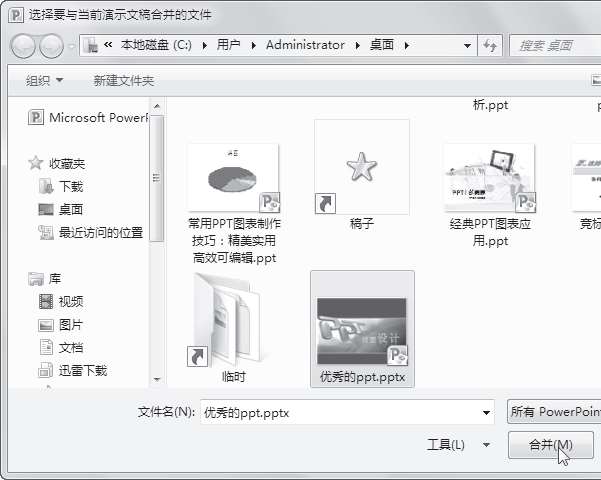Screen dimensions: 601x480
Task: Expand the 组织 dropdown menu
Action: tap(44, 80)
